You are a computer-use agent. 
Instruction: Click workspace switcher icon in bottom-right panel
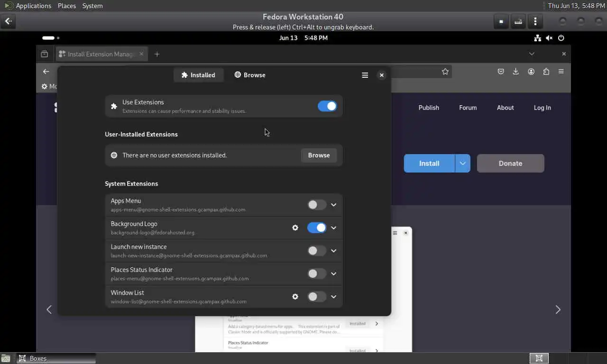[539, 358]
